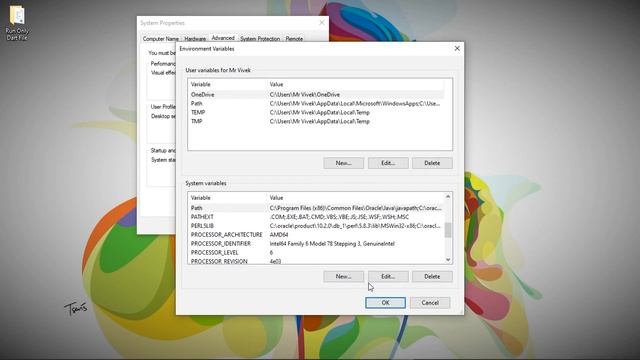Click the 4e03 value of PROCESSOR_REVISION
Screen dimensions: 640x360
tap(276, 261)
